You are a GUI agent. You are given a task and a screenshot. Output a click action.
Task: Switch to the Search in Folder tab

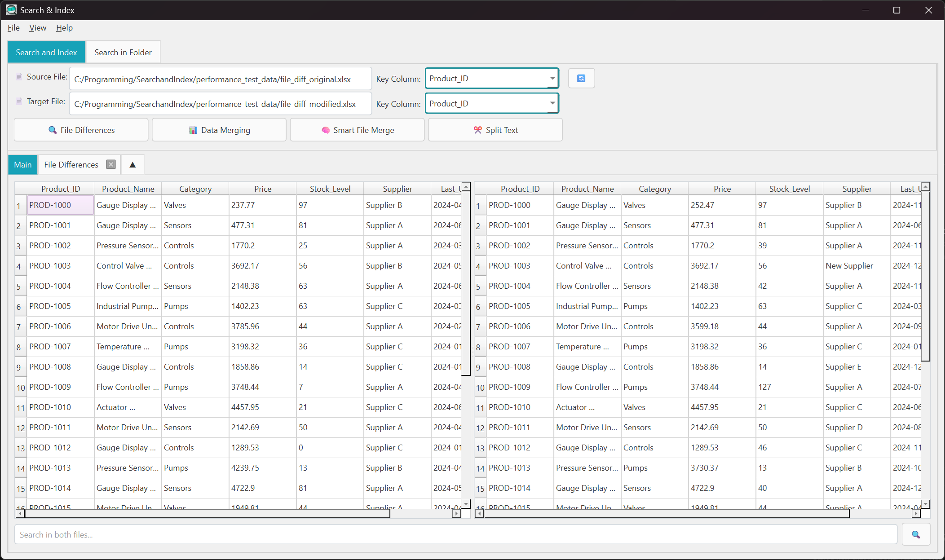[x=123, y=52]
